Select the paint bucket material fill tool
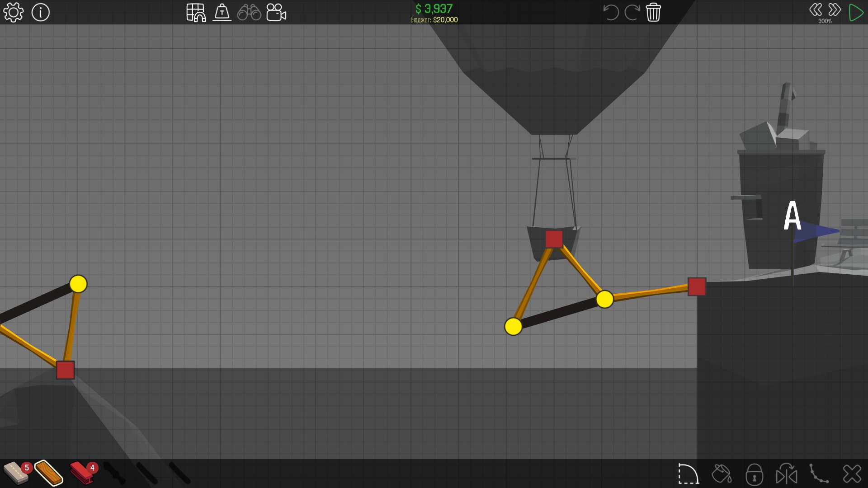 coord(721,474)
